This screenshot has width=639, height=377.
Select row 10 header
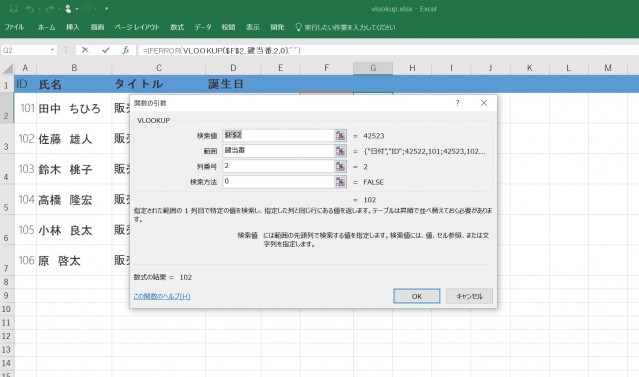[6, 309]
